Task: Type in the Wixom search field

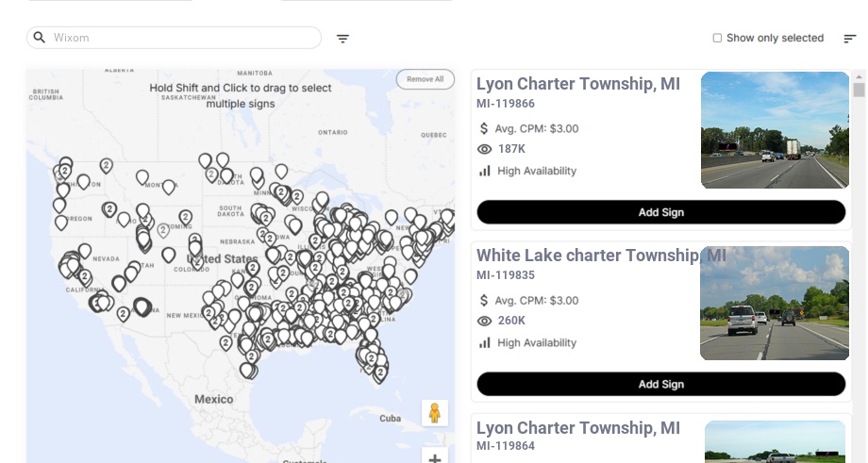Action: tap(184, 38)
